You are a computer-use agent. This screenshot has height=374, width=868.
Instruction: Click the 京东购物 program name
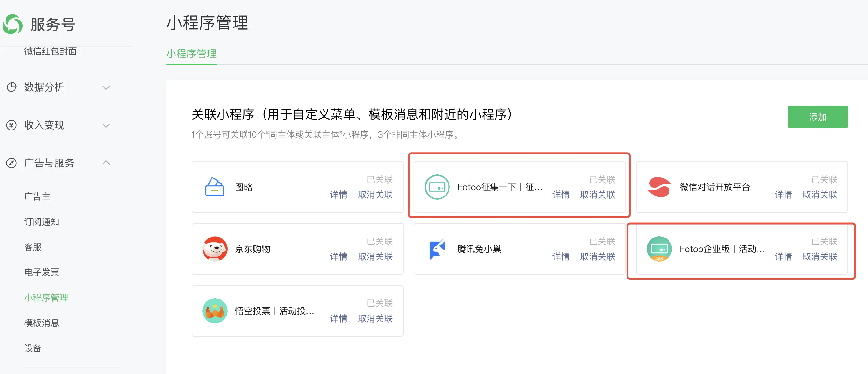coord(253,249)
